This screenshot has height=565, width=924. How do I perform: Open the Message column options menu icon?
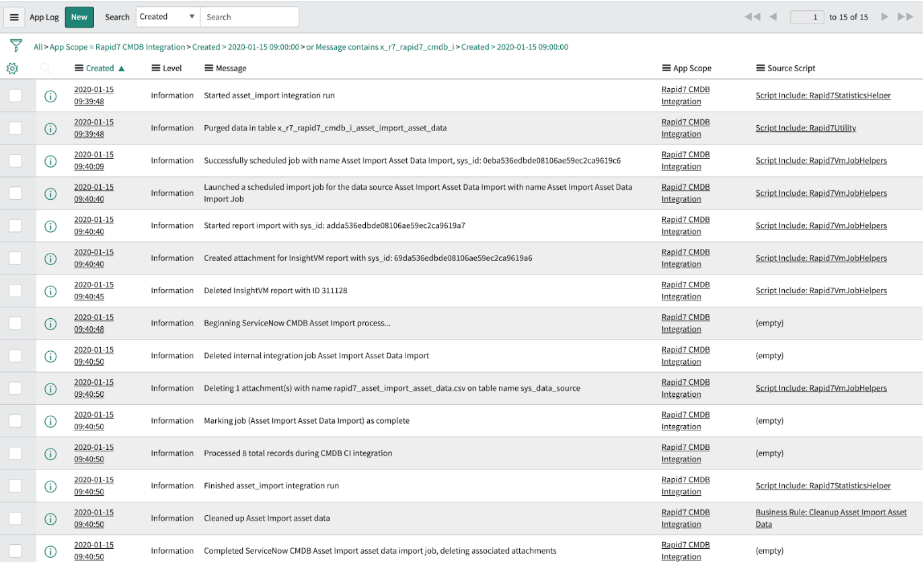click(x=208, y=68)
